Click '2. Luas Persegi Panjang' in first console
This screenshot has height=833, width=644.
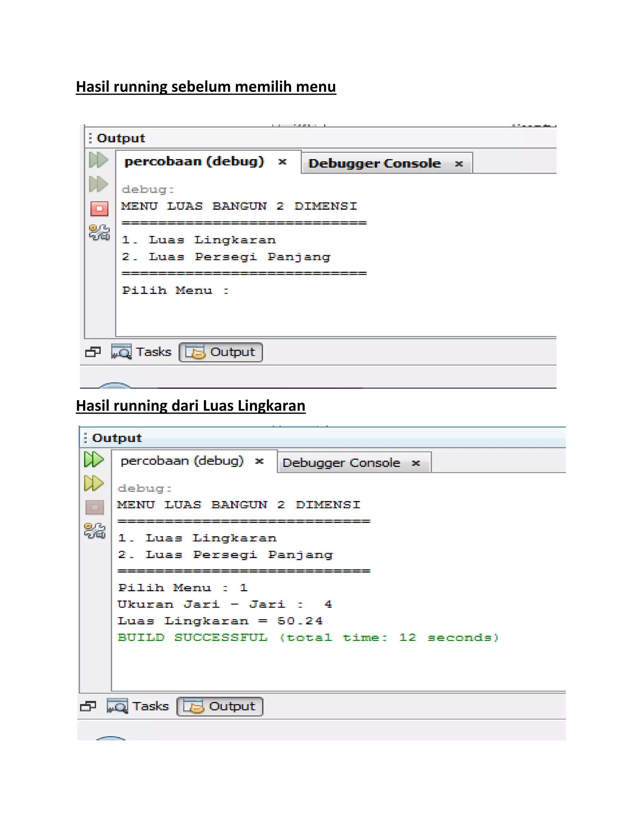(226, 257)
